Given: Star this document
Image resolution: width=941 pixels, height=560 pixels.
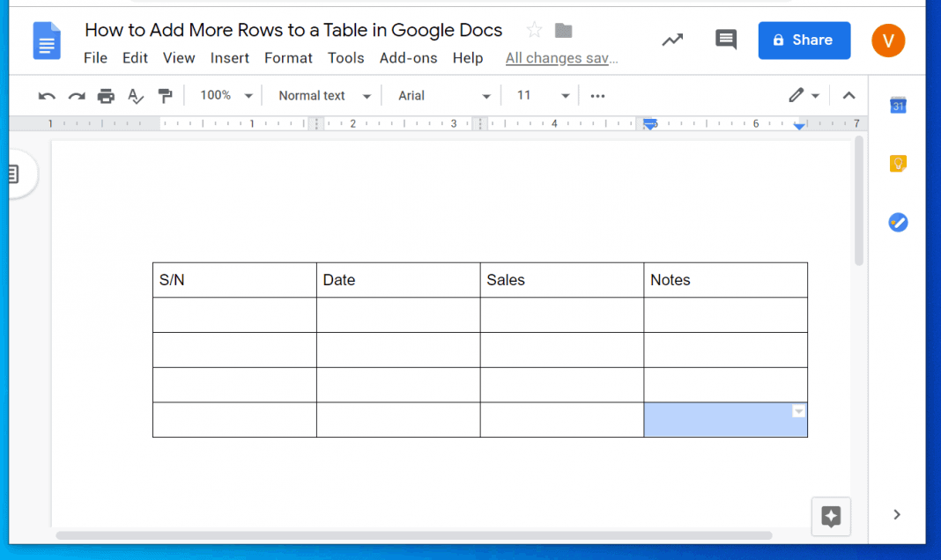Looking at the screenshot, I should (533, 29).
